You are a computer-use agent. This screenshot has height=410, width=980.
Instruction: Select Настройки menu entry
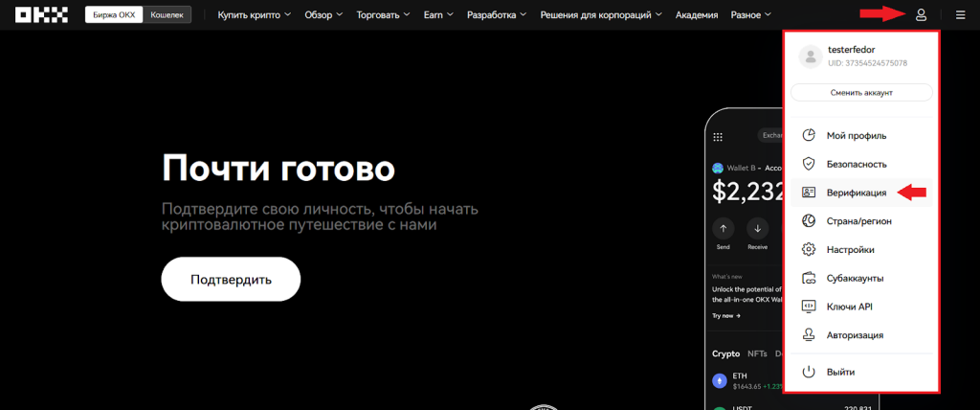click(861, 249)
